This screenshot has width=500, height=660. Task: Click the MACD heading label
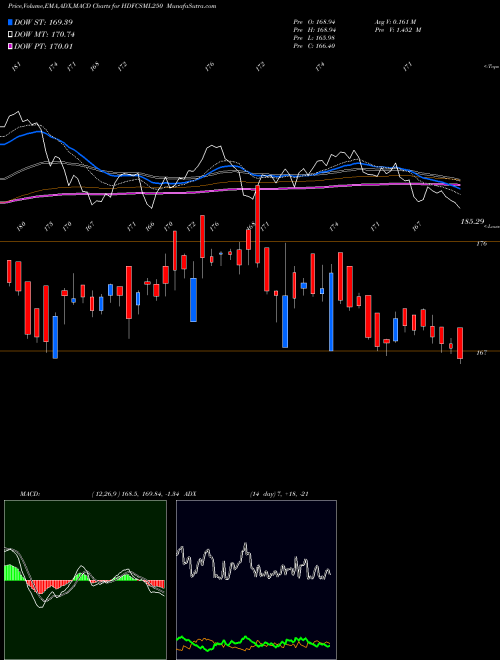click(30, 494)
